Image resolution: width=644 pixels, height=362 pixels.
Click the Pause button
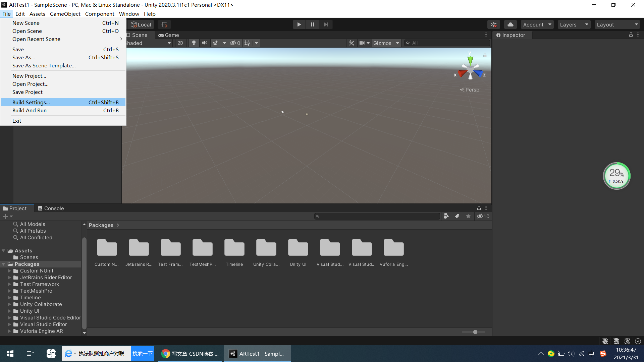point(312,24)
